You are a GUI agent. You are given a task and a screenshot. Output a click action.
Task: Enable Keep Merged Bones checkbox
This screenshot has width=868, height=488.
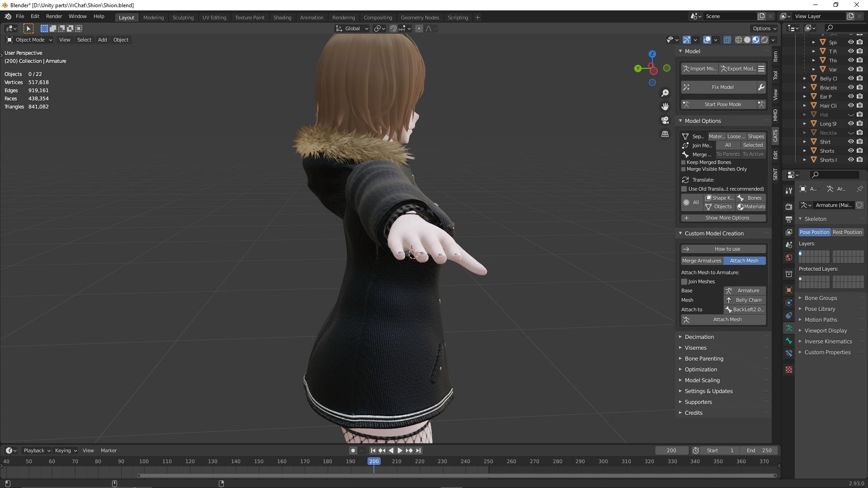(684, 162)
